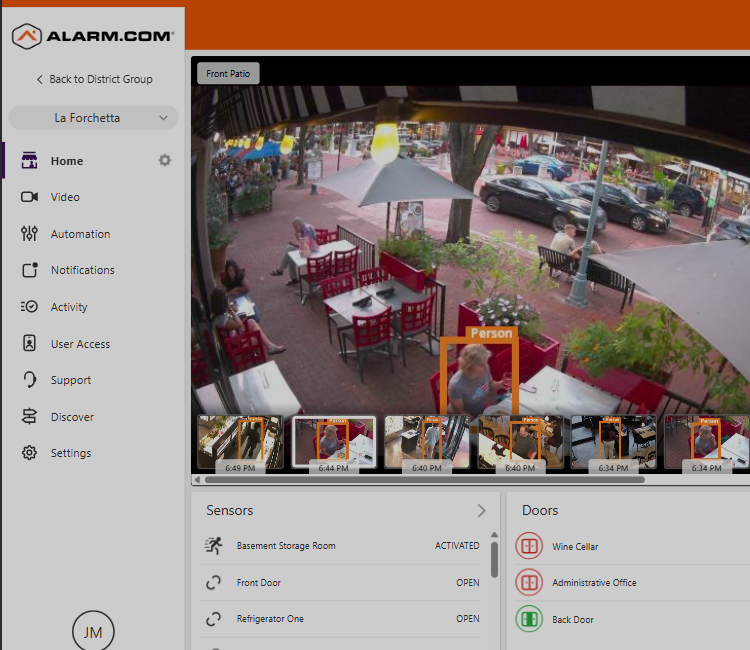This screenshot has width=750, height=650.
Task: Select the Basement Storage Room sensor row
Action: [341, 546]
